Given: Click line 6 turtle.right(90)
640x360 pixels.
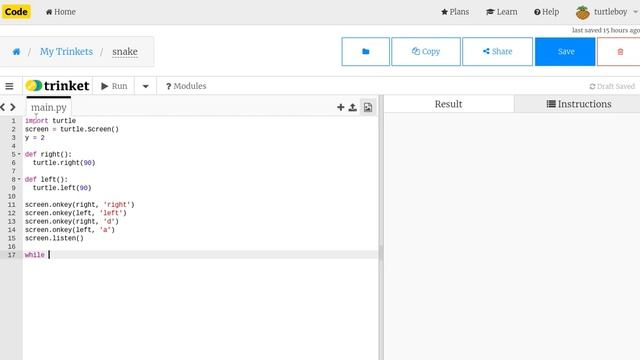Looking at the screenshot, I should point(64,163).
